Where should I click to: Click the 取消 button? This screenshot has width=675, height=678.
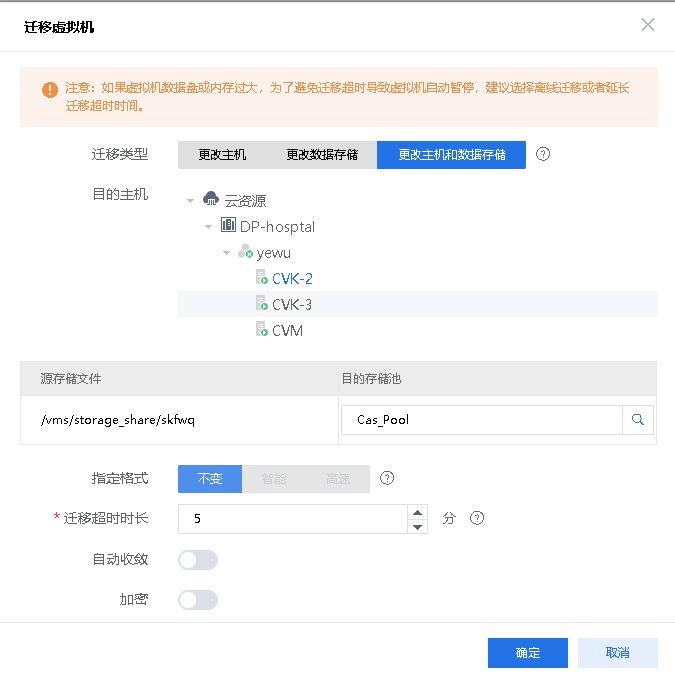(x=617, y=653)
